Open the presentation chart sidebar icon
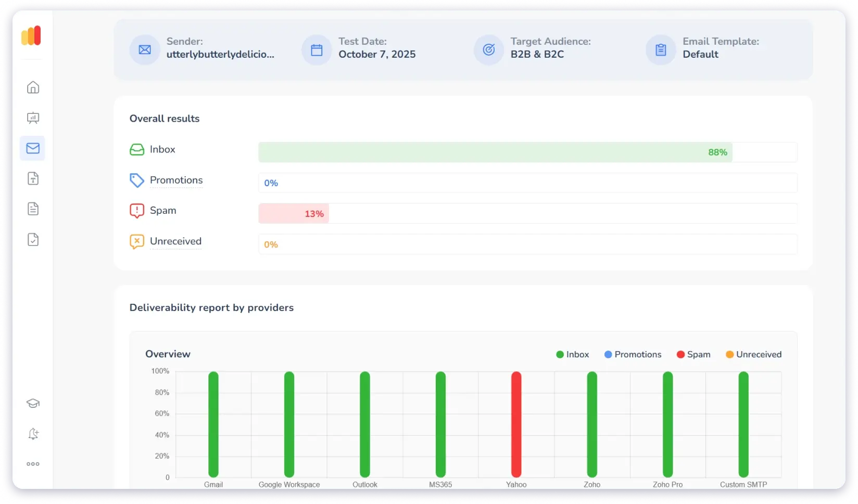This screenshot has height=504, width=858. (33, 118)
